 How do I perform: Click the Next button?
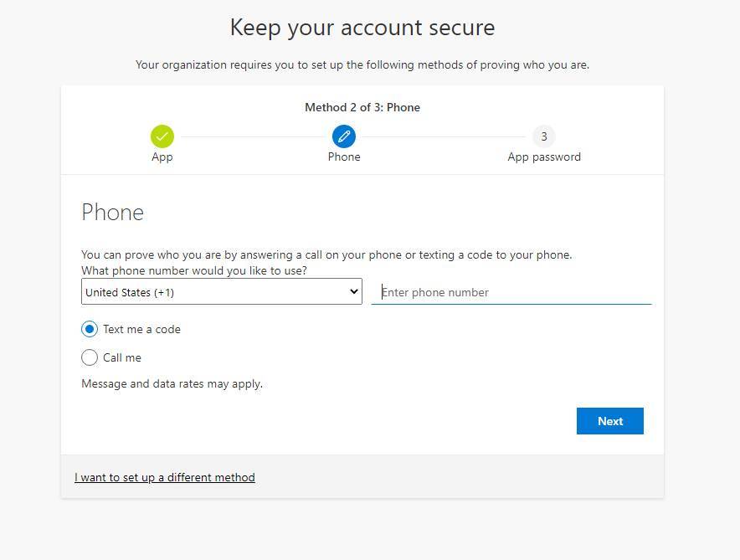[609, 421]
